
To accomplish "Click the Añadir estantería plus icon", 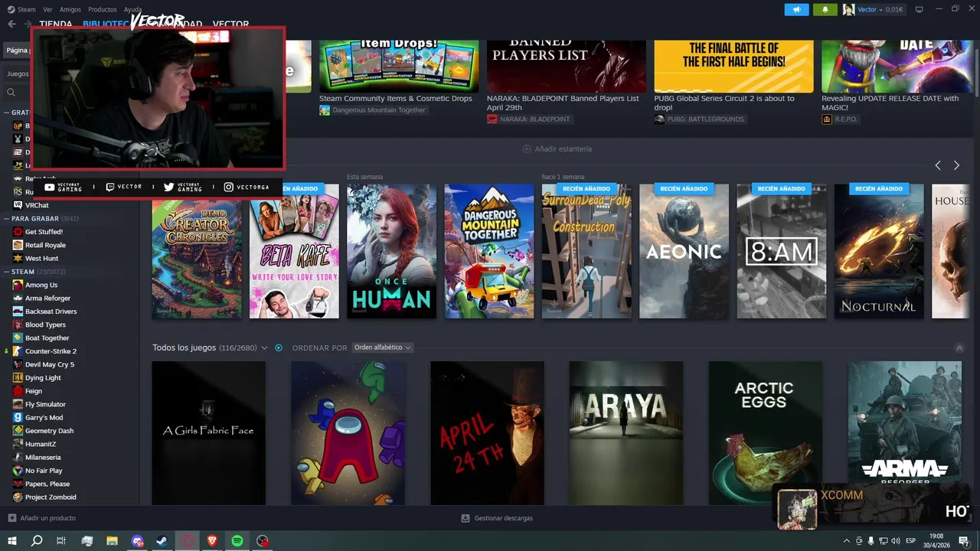I will (526, 149).
